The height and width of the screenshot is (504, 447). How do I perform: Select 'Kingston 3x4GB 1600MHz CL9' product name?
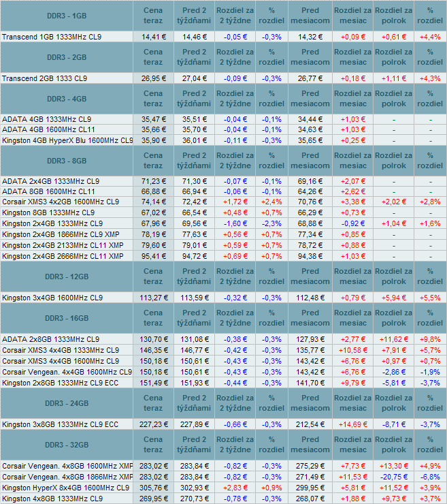[x=52, y=298]
